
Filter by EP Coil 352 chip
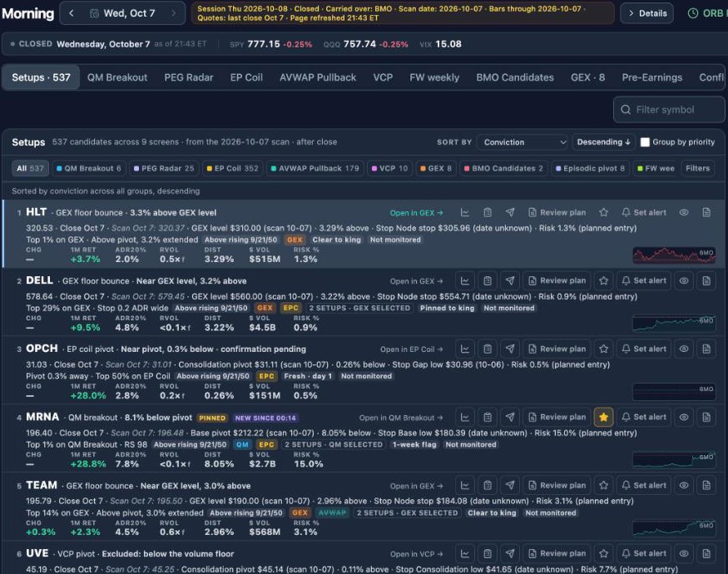pos(232,169)
